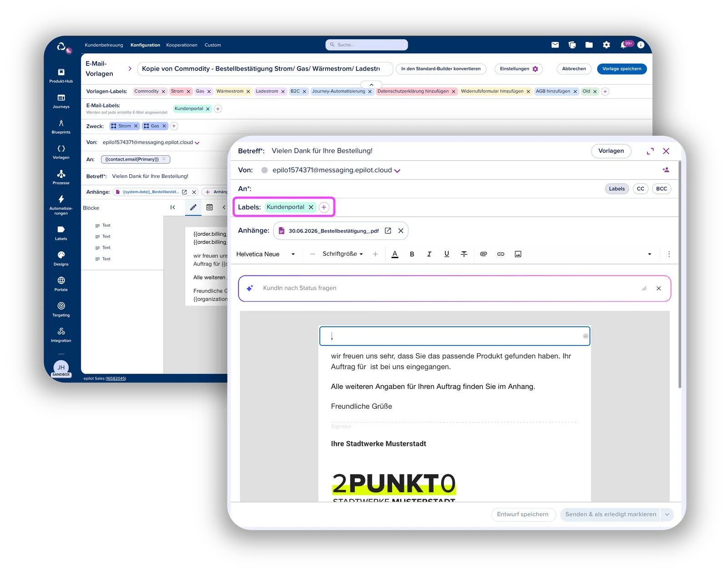728x574 pixels.
Task: Open Prozesse in the sidebar
Action: [x=61, y=178]
